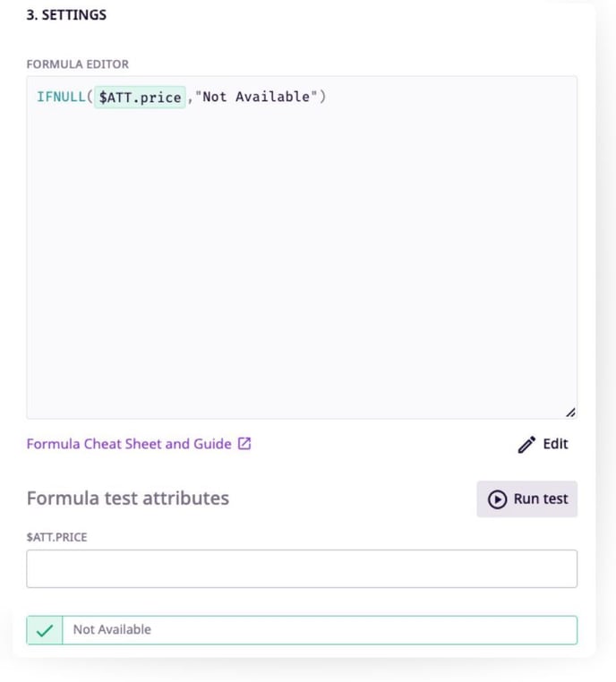
Task: Open the Formula Cheat Sheet and Guide link
Action: (129, 444)
